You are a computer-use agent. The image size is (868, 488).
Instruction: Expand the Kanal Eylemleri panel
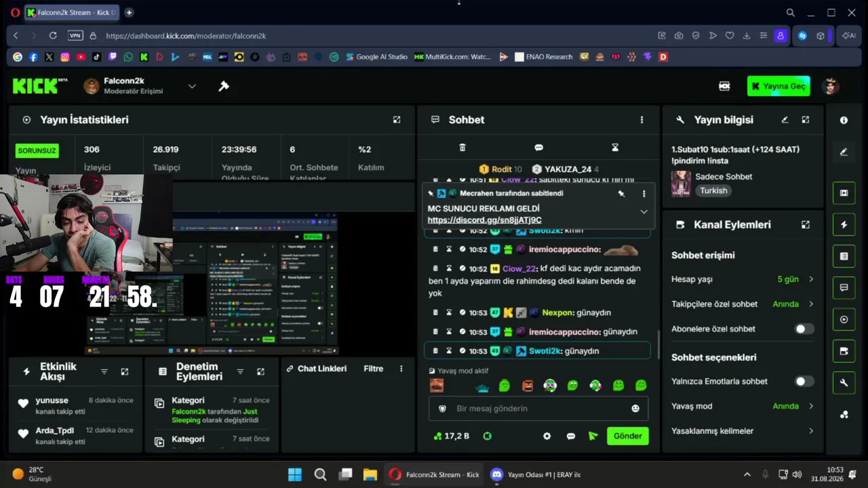[x=806, y=224]
